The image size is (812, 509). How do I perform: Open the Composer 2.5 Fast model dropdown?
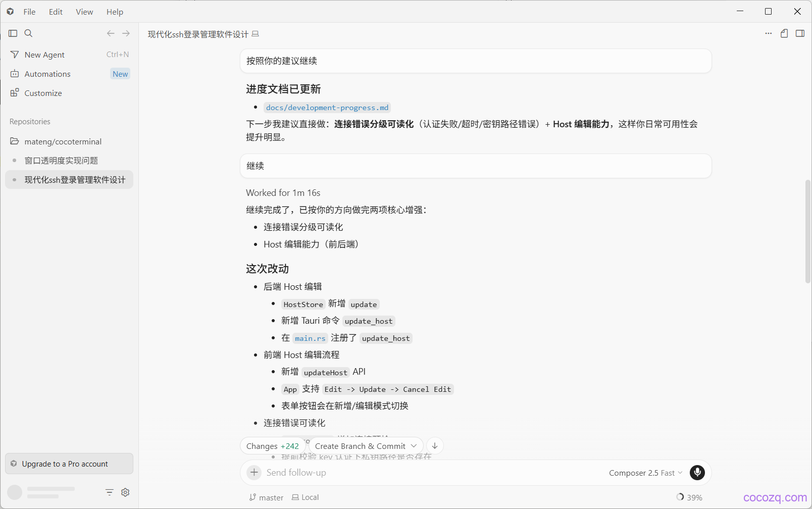coord(645,473)
